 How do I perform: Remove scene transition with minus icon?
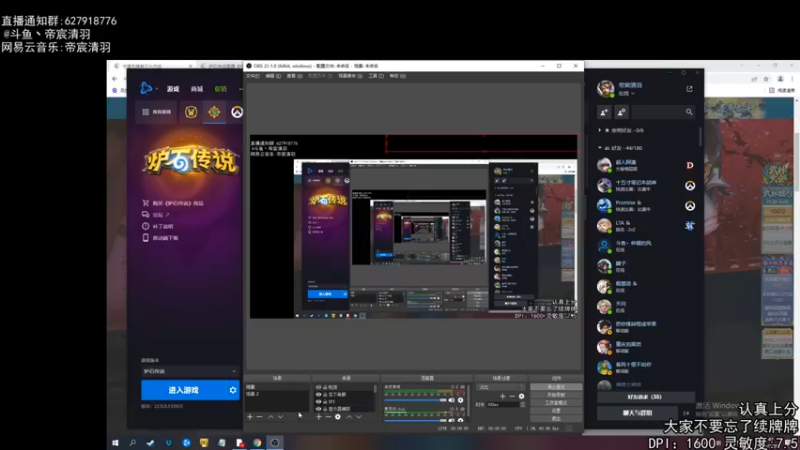coord(512,396)
